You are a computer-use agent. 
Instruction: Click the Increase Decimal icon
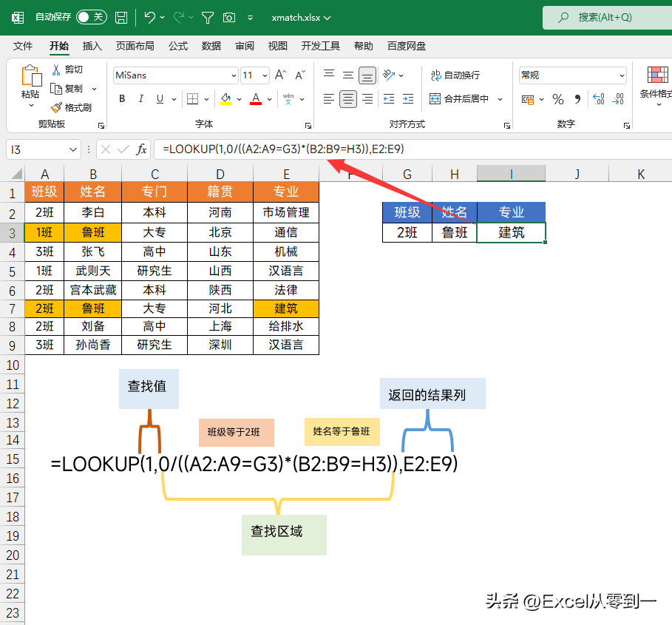tap(599, 99)
